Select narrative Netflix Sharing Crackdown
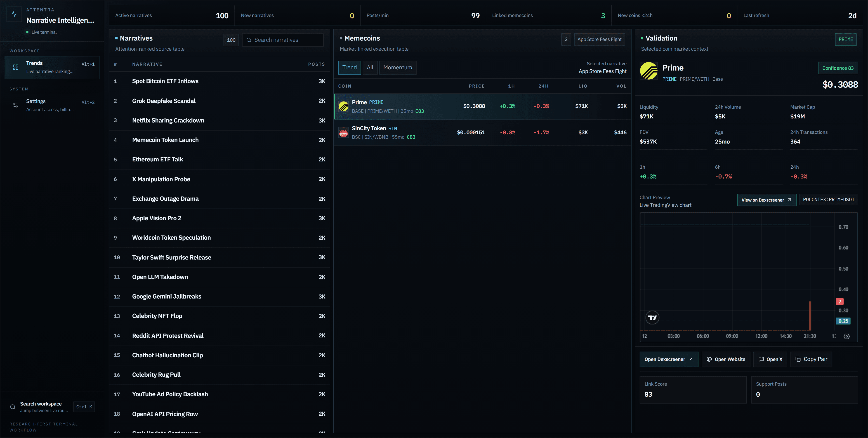The width and height of the screenshot is (868, 438). [219, 120]
